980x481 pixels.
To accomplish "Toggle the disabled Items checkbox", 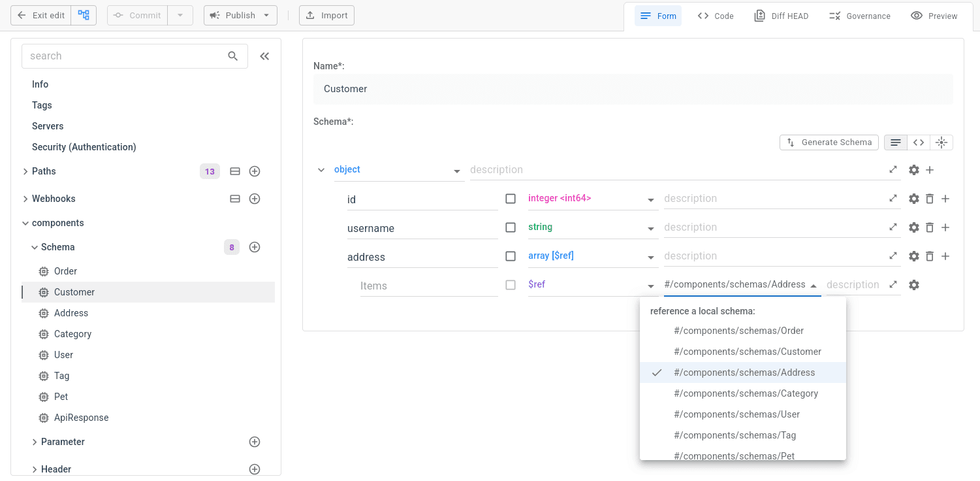I will [511, 285].
